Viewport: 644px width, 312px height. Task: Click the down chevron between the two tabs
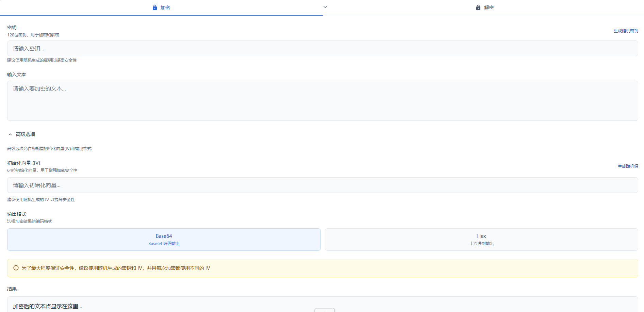pos(325,7)
